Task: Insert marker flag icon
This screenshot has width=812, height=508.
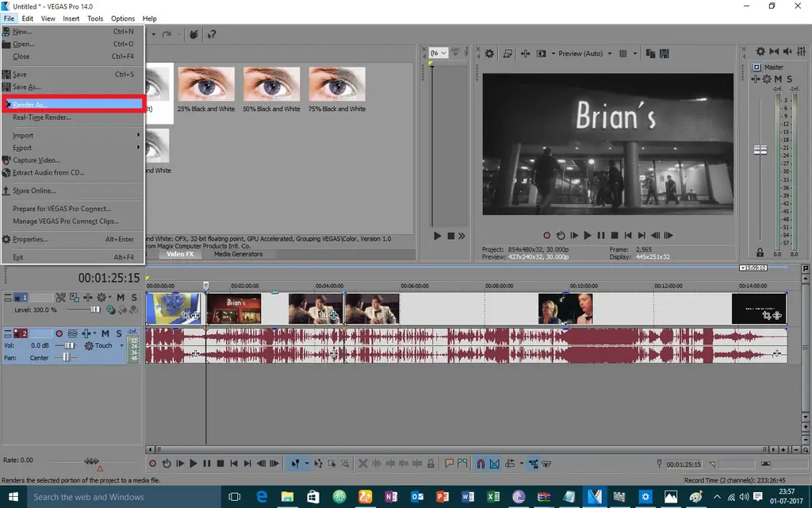Action: click(450, 464)
